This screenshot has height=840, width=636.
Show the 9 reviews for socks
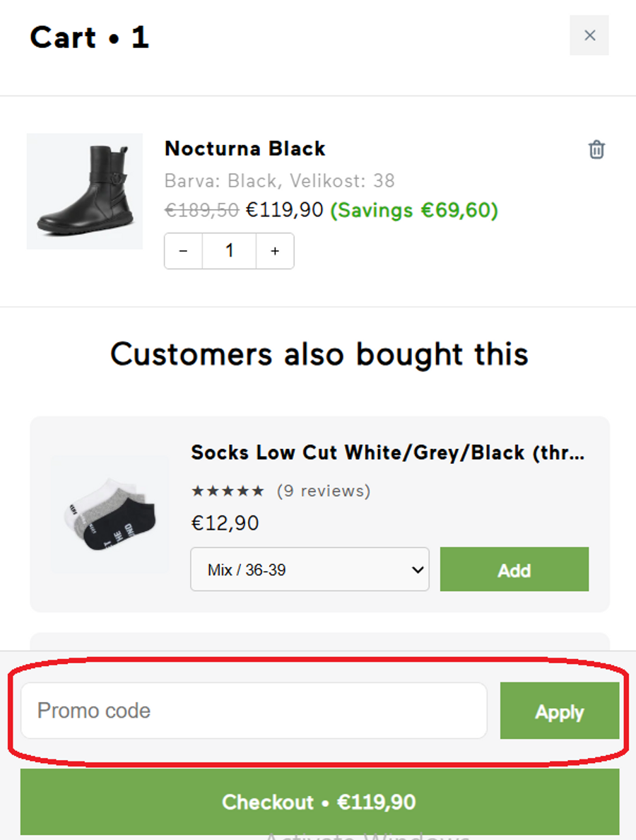pos(323,491)
